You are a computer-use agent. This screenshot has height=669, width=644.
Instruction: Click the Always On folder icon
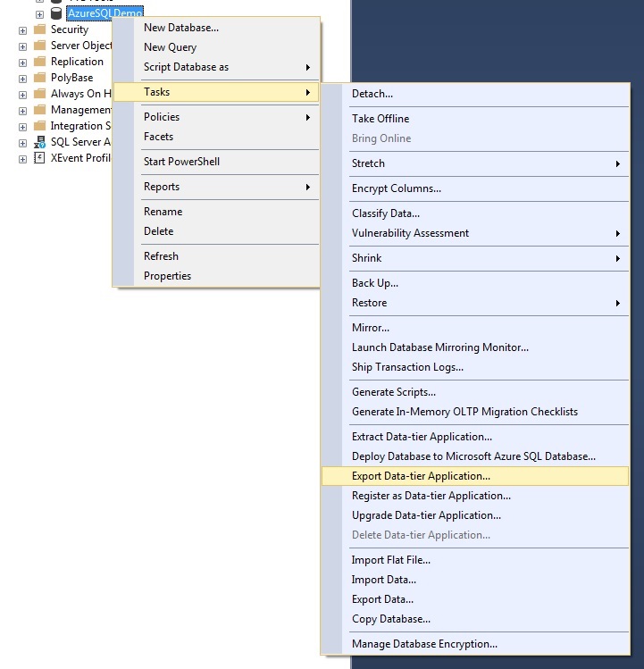(39, 94)
